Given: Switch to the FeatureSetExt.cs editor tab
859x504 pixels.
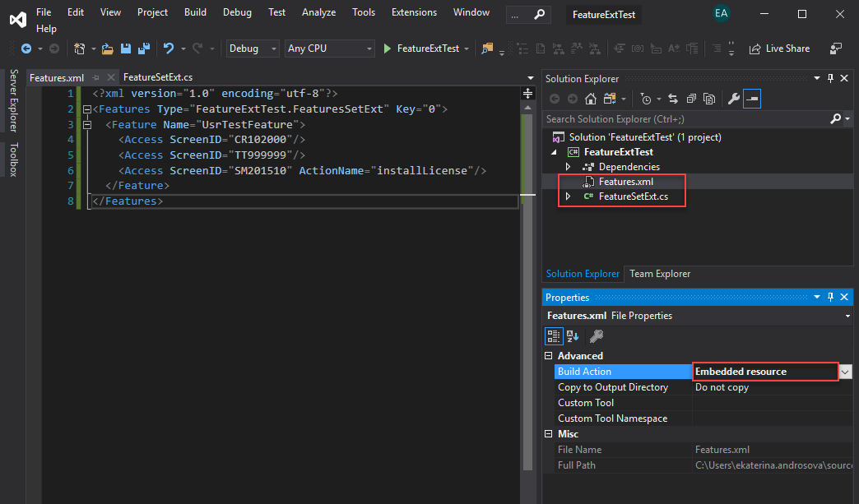Looking at the screenshot, I should click(x=158, y=77).
